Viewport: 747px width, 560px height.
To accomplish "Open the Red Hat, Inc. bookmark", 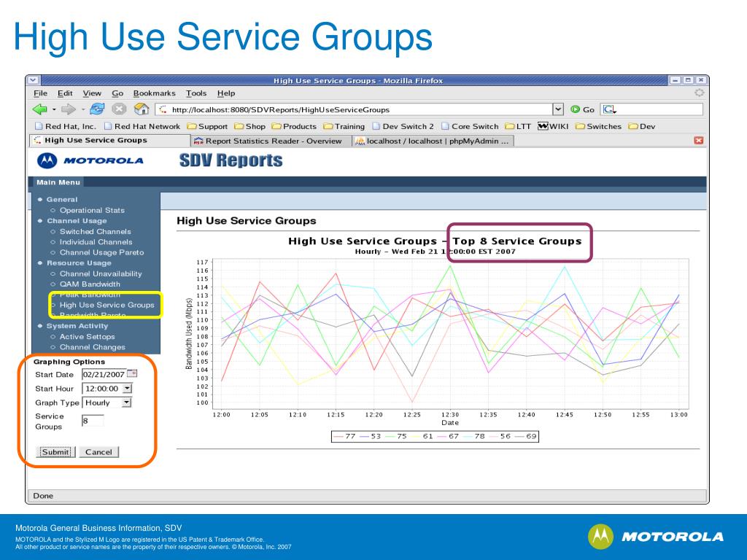I will point(66,126).
